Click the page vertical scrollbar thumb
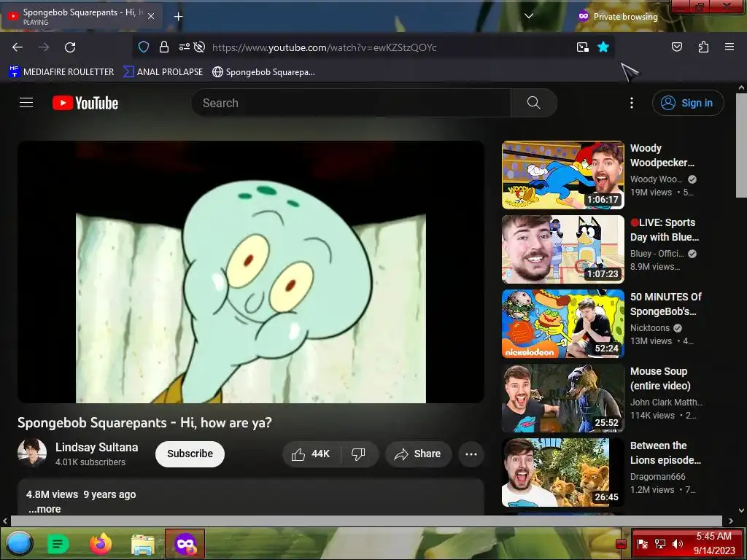 pyautogui.click(x=741, y=145)
